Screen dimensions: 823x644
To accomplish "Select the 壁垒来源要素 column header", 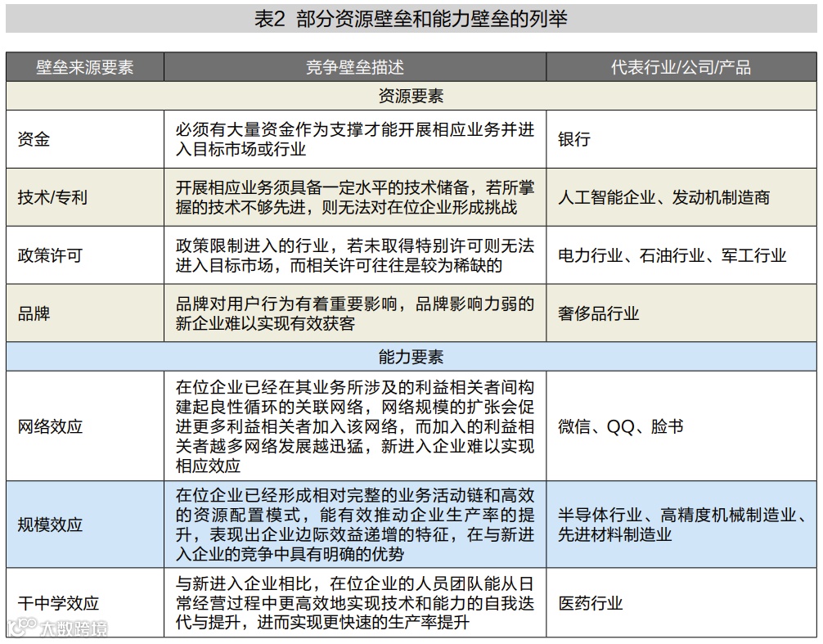I will pyautogui.click(x=85, y=67).
